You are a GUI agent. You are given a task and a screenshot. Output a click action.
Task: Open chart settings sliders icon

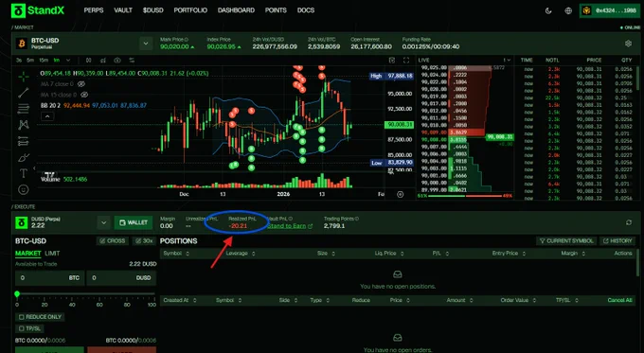132,61
